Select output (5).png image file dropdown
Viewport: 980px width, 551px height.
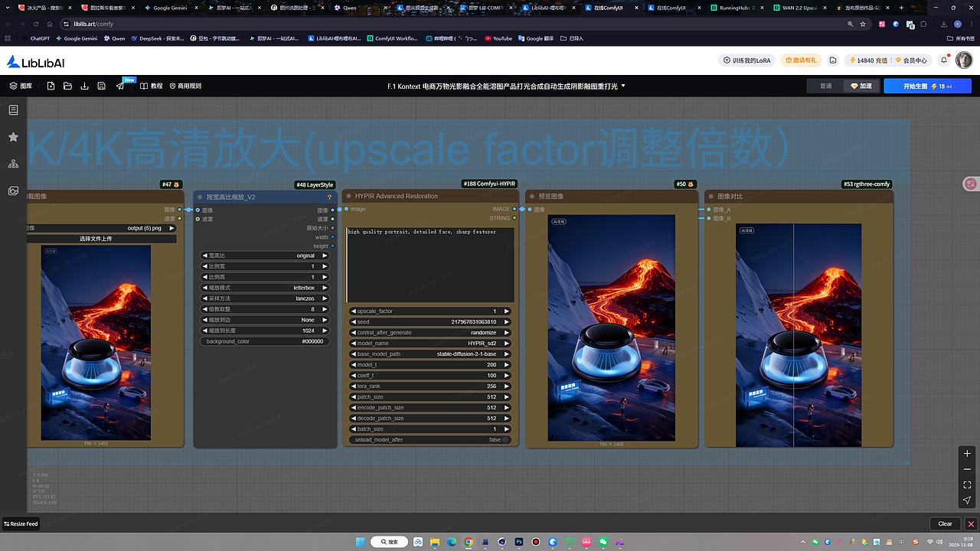[x=102, y=228]
